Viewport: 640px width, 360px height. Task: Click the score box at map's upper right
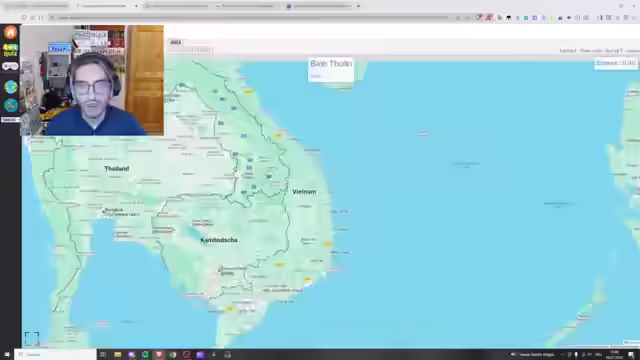point(616,63)
